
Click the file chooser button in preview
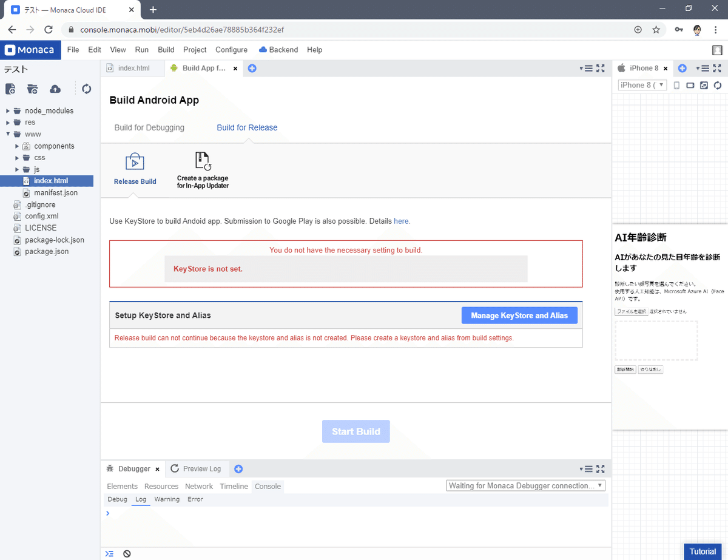click(x=631, y=311)
